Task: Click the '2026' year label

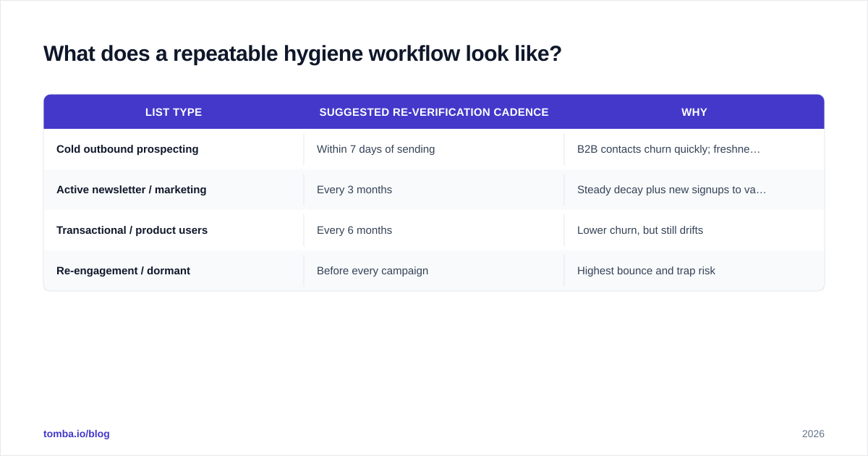Action: pyautogui.click(x=813, y=434)
